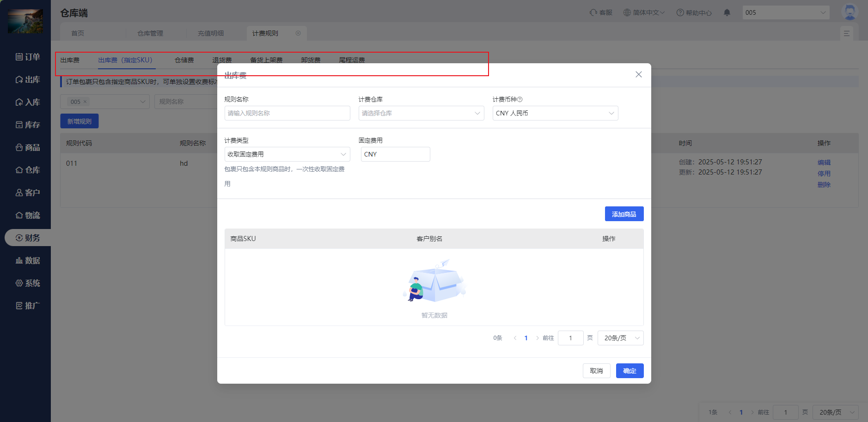
Task: Switch to the 仓储费 tab
Action: [184, 60]
